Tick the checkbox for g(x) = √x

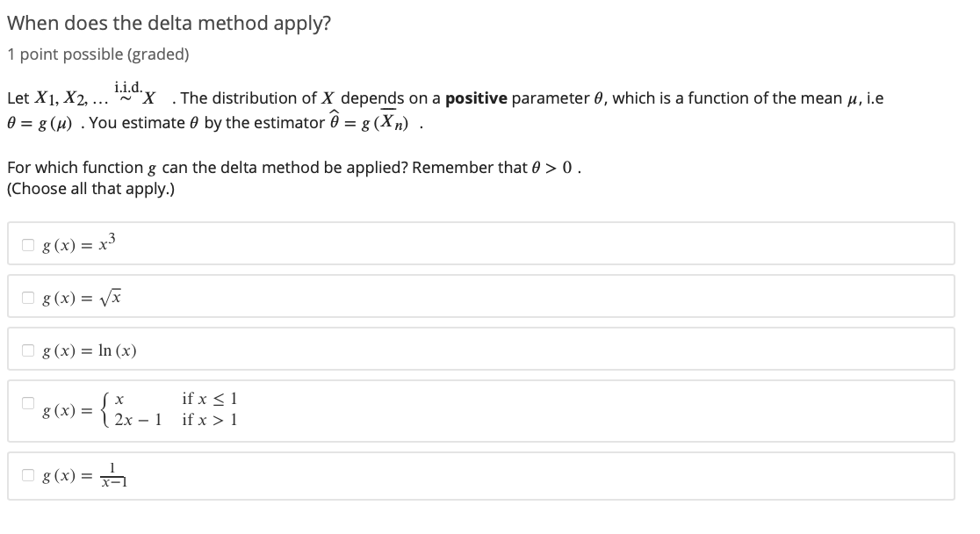[28, 298]
